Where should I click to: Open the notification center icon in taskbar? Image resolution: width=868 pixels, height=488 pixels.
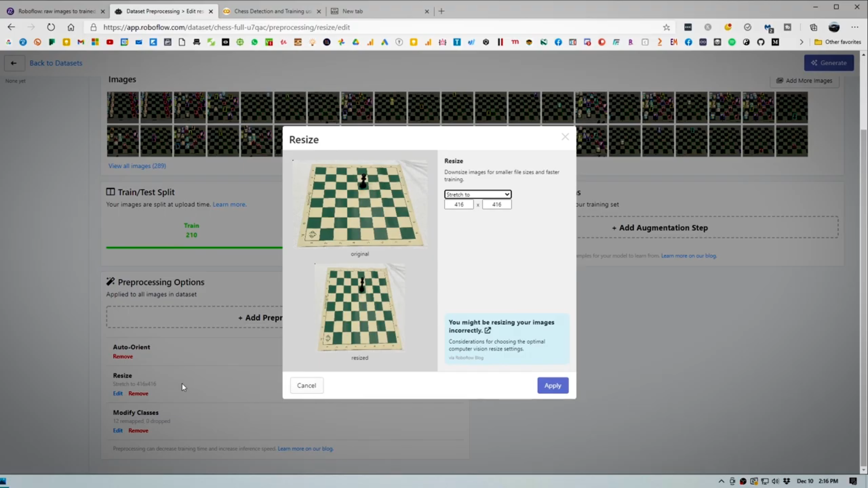click(853, 481)
